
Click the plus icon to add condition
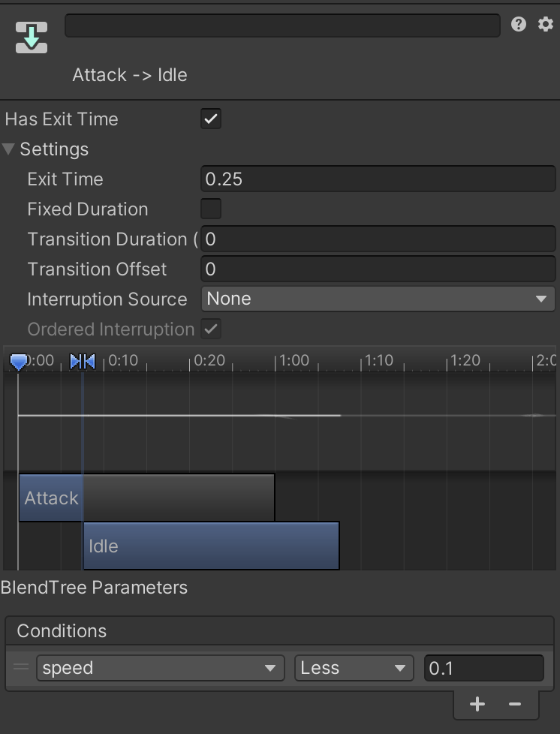[477, 704]
